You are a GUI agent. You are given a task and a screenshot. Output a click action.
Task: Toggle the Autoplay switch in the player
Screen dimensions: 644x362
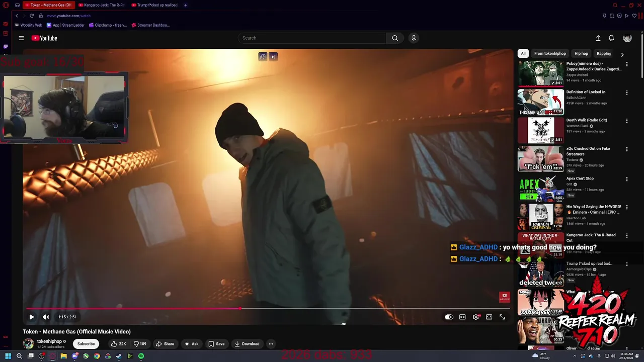coord(449,317)
